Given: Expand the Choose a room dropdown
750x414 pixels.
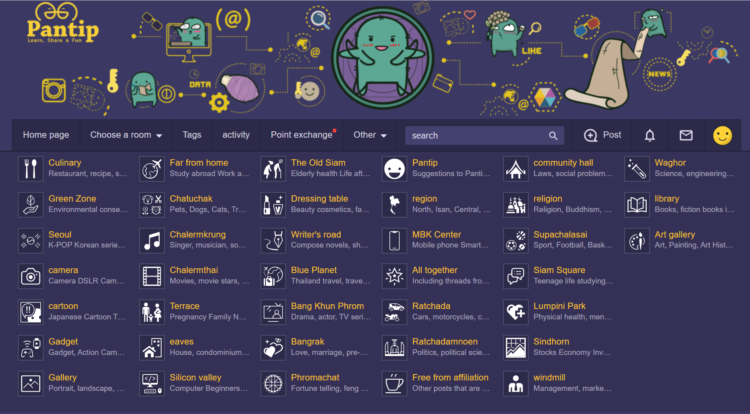Looking at the screenshot, I should (x=126, y=135).
